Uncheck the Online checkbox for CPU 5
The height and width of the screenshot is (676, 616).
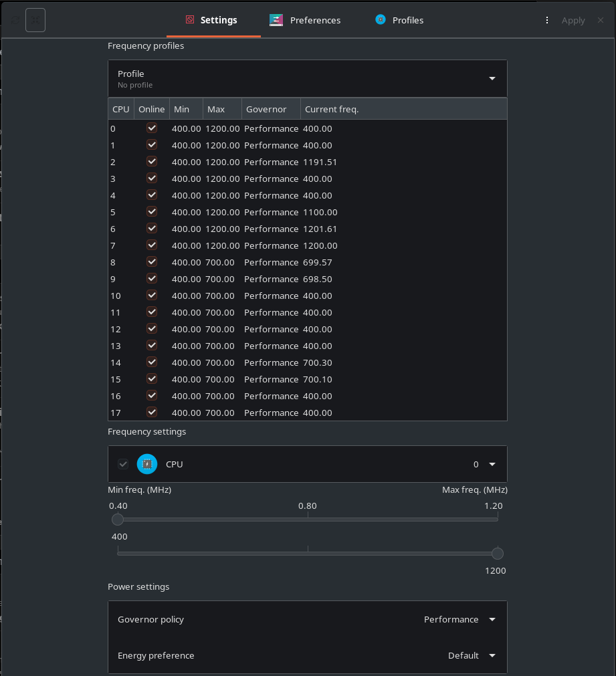tap(152, 212)
